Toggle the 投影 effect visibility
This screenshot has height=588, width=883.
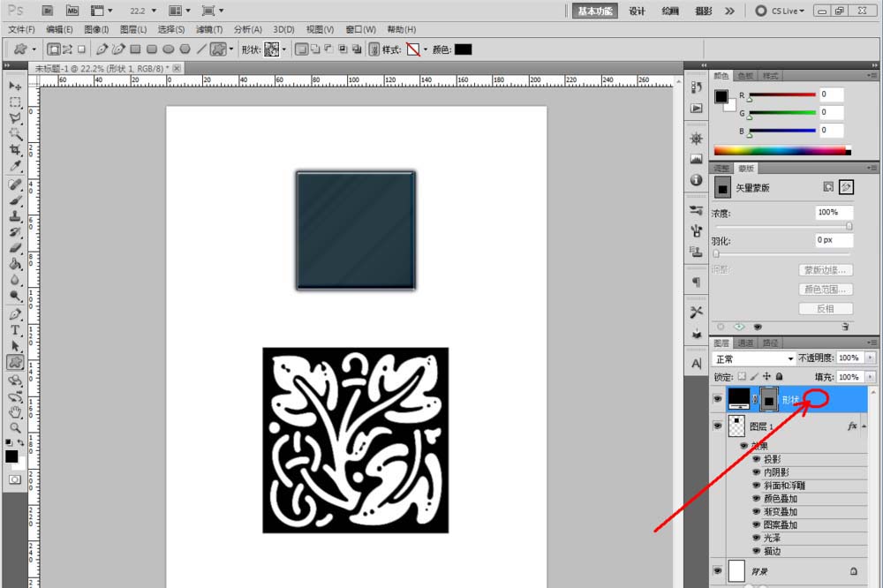coord(757,459)
